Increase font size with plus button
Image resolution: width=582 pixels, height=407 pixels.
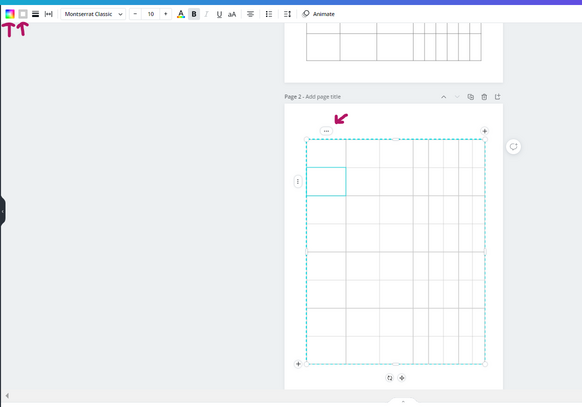[x=166, y=14]
